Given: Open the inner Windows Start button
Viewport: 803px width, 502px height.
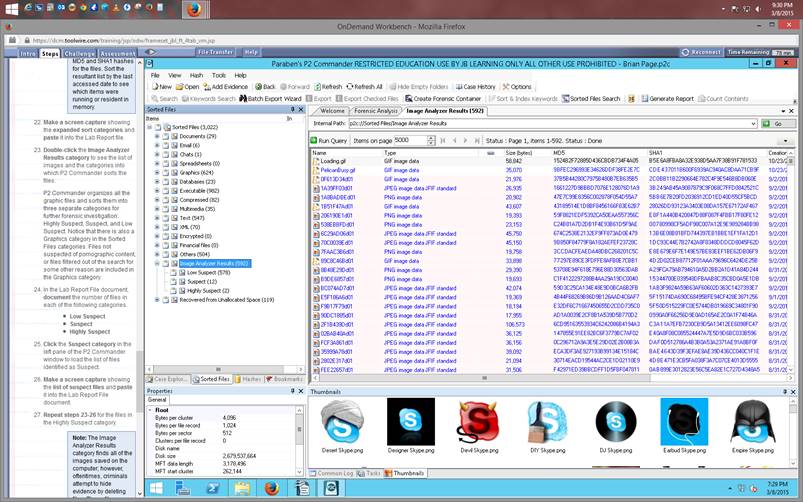Looking at the screenshot, I should (x=156, y=488).
